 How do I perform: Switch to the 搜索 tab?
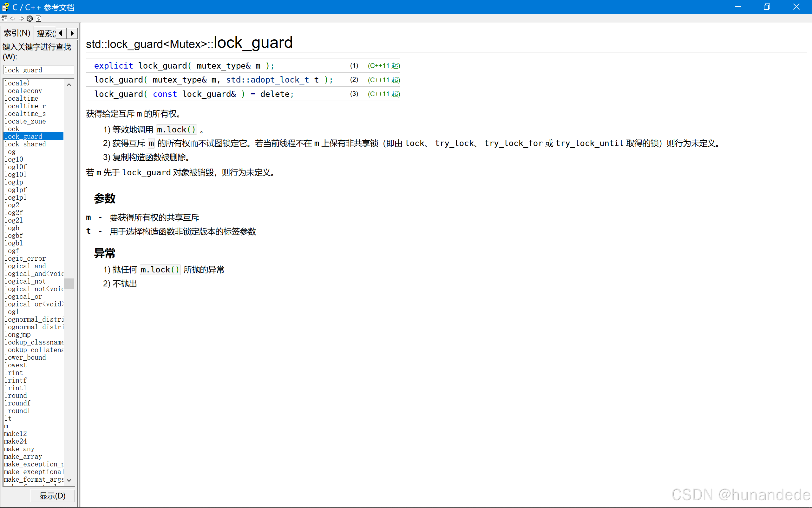45,33
